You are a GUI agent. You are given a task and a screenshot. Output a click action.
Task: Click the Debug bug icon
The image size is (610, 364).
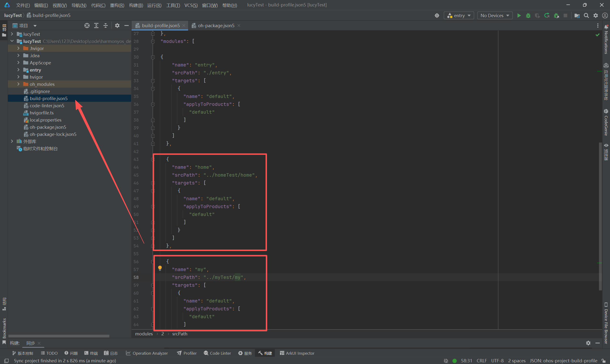click(528, 15)
